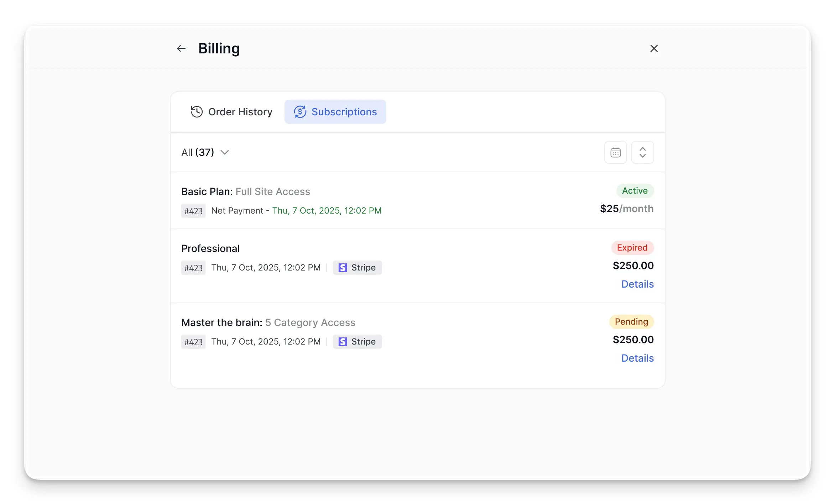Click the Order History clock icon

197,112
